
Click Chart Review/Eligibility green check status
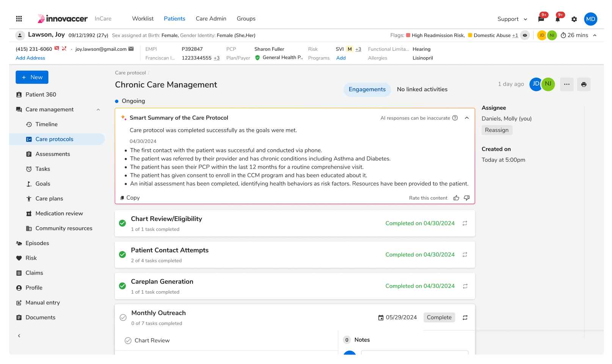(122, 223)
